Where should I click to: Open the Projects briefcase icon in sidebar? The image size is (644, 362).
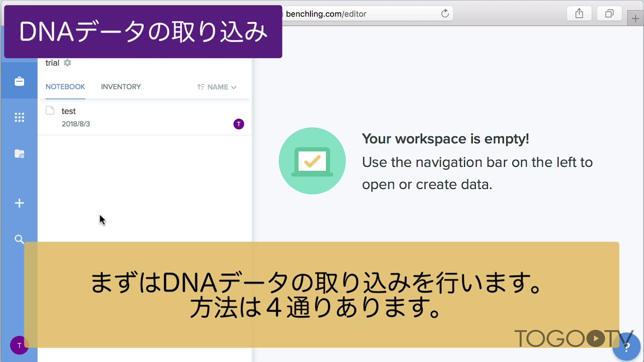click(x=19, y=81)
